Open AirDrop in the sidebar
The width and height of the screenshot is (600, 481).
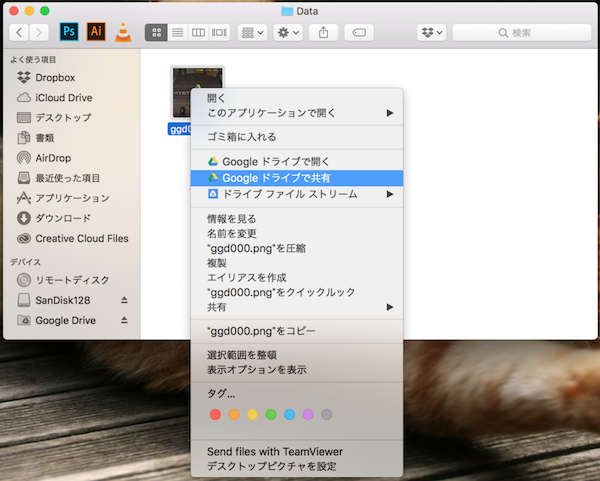coord(44,158)
